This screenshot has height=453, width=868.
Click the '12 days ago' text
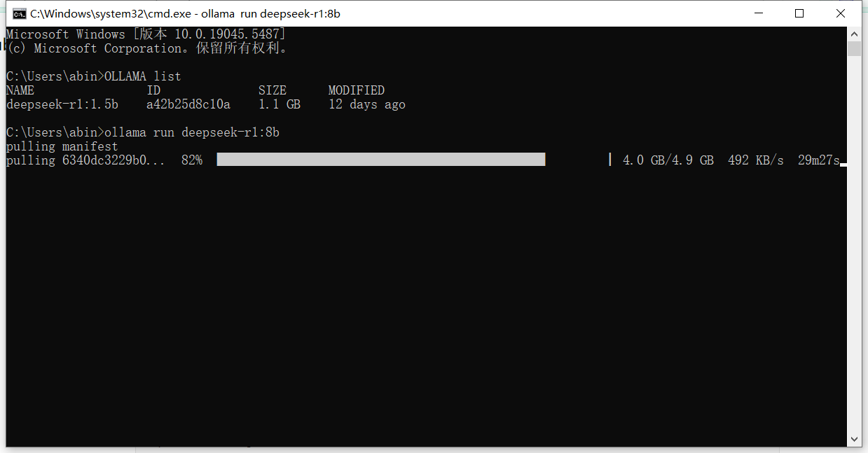coord(367,104)
